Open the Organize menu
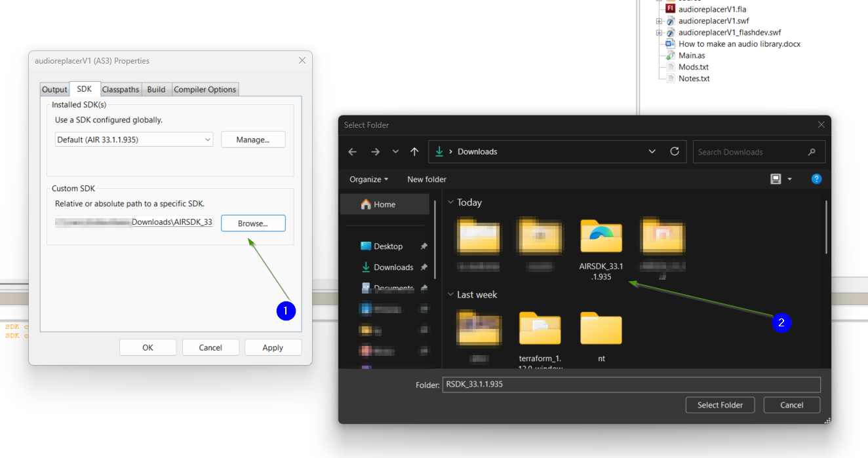This screenshot has width=868, height=458. (368, 179)
